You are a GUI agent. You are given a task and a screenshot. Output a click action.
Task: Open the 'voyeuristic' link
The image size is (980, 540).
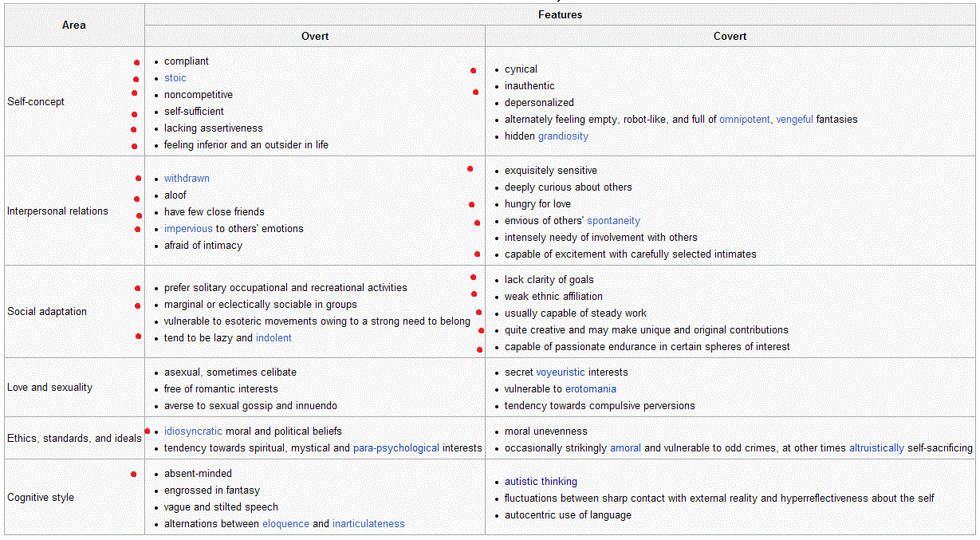click(561, 372)
